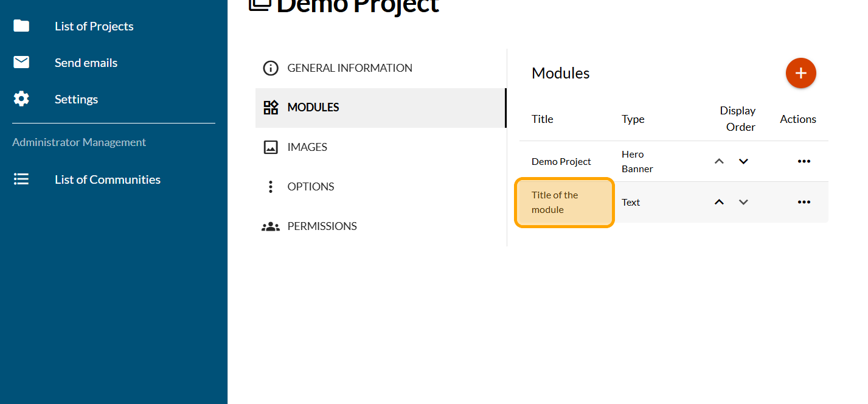Move Title of the module row up
Viewport: 868px width, 404px height.
click(x=719, y=202)
